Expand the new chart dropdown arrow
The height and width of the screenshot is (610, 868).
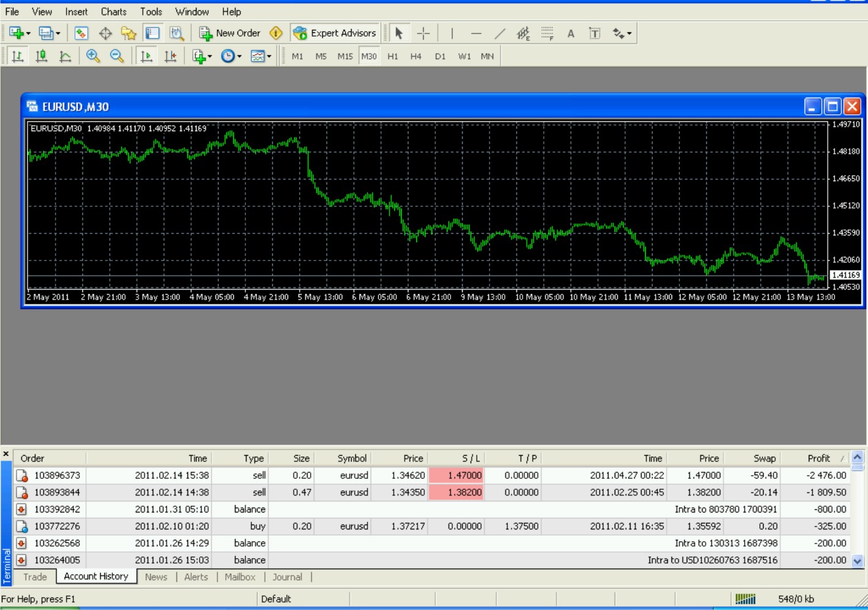pyautogui.click(x=28, y=34)
